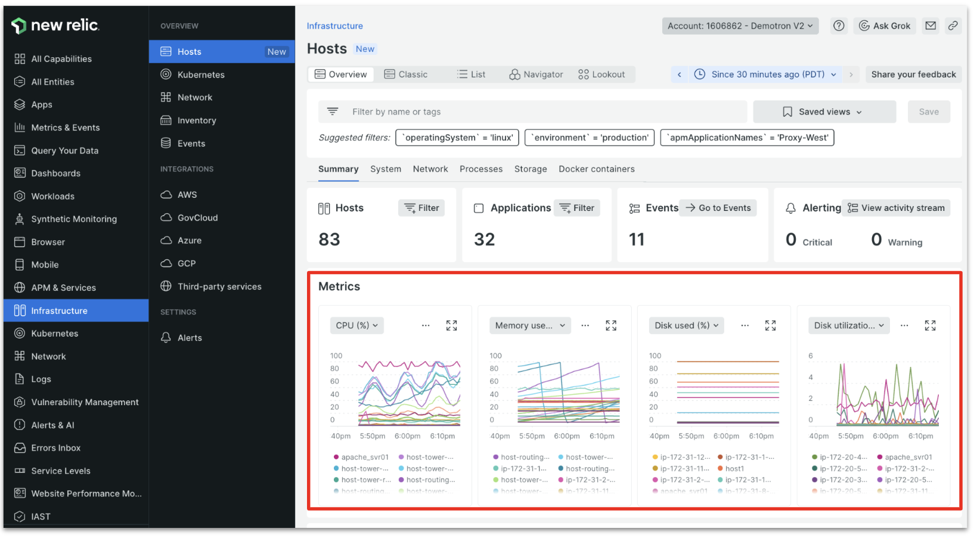Open Alerts under Settings in submenu
The height and width of the screenshot is (541, 980).
(222, 338)
